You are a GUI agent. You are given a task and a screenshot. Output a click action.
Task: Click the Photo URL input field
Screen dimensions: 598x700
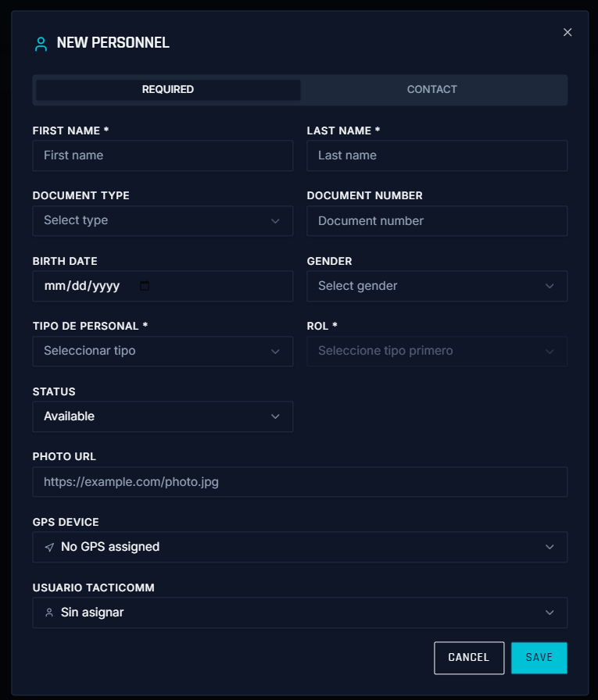299,482
